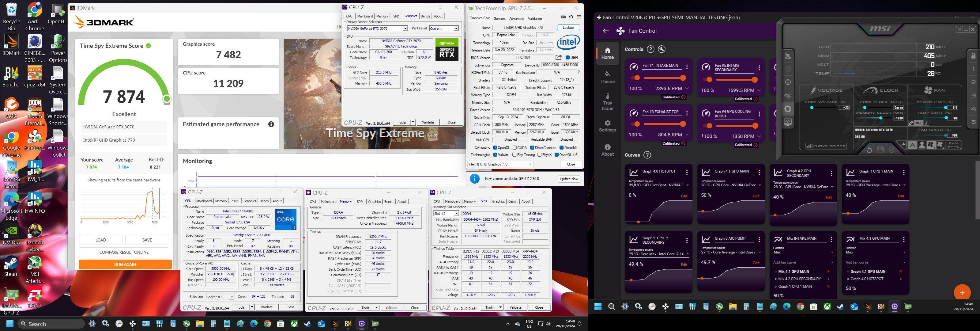Image resolution: width=980 pixels, height=331 pixels.
Task: Open the Mainboard tab in the CPU-Z CPU window
Action: pos(204,201)
